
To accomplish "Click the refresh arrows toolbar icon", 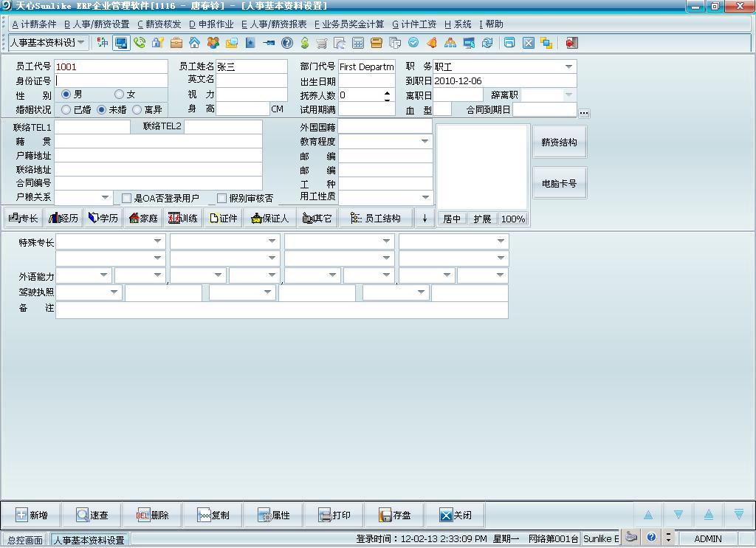I will pos(487,43).
